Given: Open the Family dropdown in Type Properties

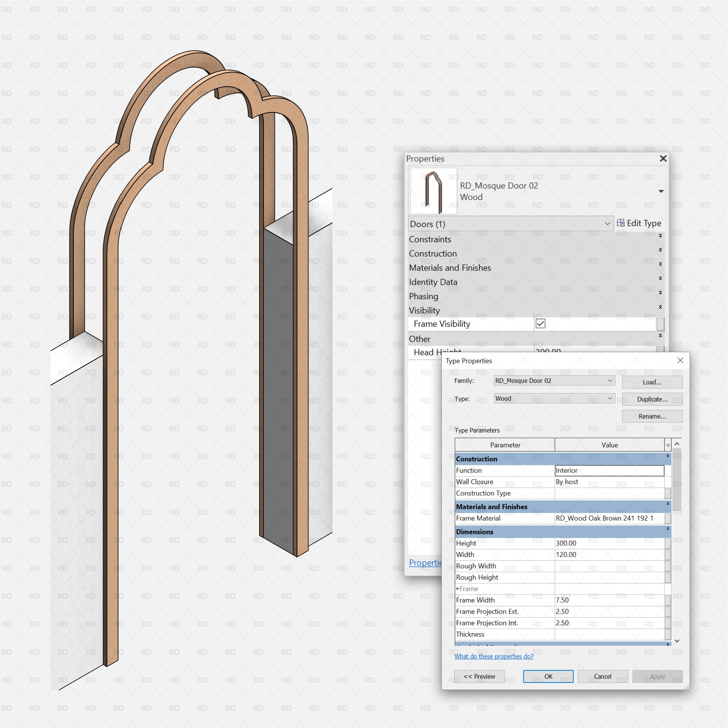Looking at the screenshot, I should (610, 381).
